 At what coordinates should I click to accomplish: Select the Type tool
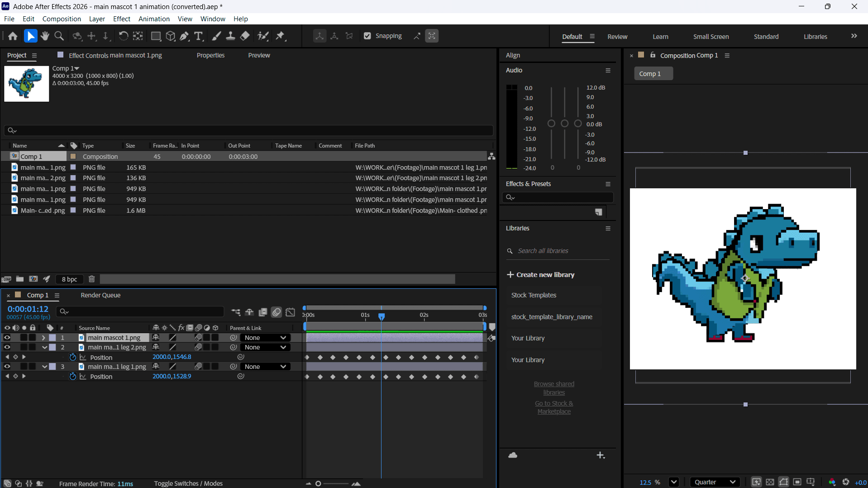click(198, 36)
